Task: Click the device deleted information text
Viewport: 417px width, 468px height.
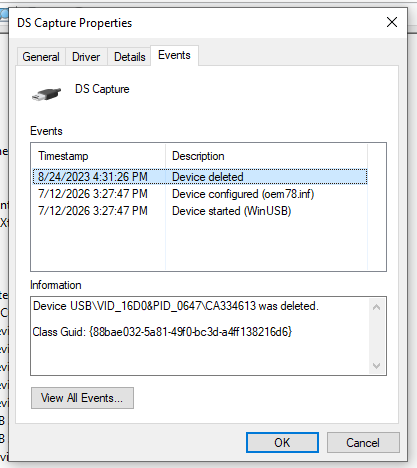Action: [176, 306]
